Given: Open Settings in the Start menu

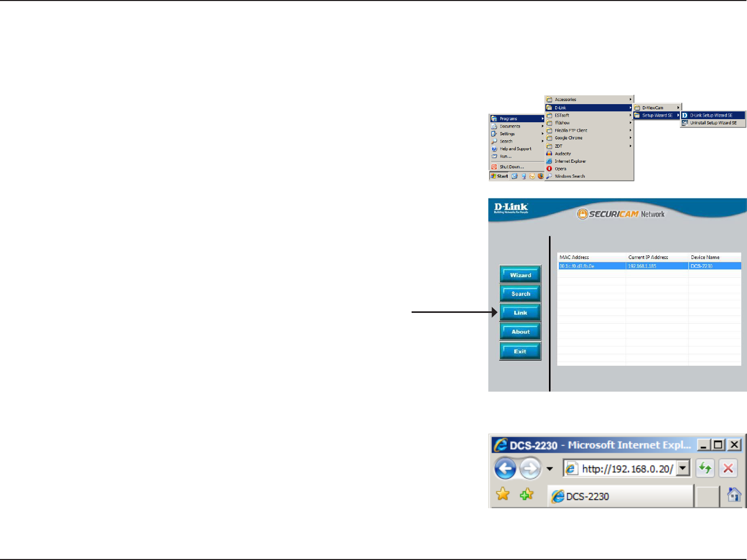Looking at the screenshot, I should pos(517,134).
